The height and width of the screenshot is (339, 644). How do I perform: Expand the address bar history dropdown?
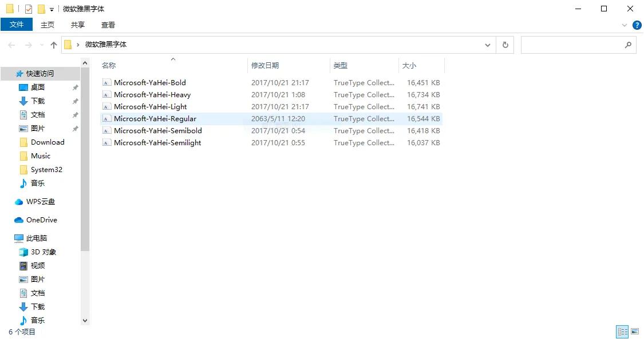point(488,45)
